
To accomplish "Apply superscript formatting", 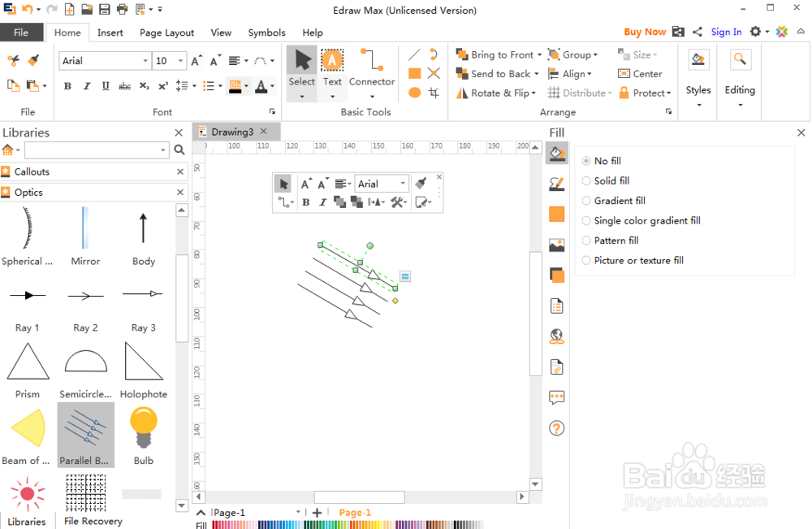I will (163, 86).
